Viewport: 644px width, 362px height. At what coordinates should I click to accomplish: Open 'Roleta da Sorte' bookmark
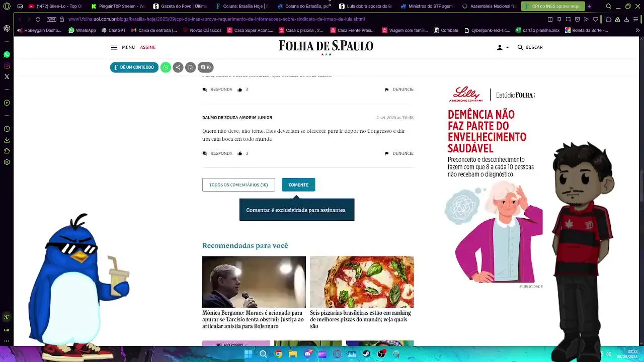(x=586, y=30)
